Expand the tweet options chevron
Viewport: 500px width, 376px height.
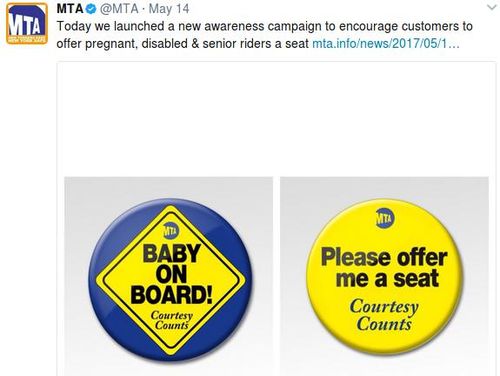coord(492,7)
